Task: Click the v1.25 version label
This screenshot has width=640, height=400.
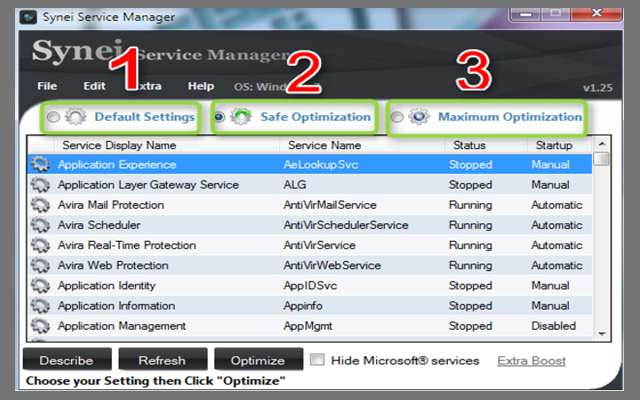Action: tap(598, 88)
